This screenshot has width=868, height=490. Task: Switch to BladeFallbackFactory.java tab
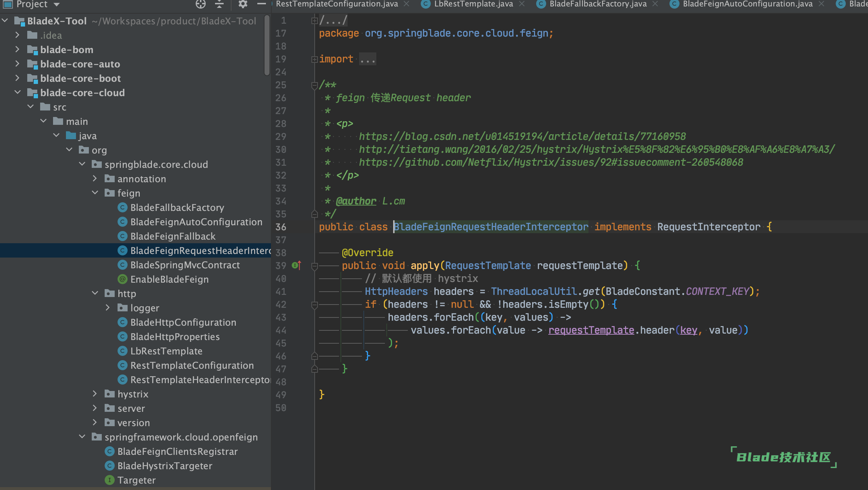coord(598,4)
